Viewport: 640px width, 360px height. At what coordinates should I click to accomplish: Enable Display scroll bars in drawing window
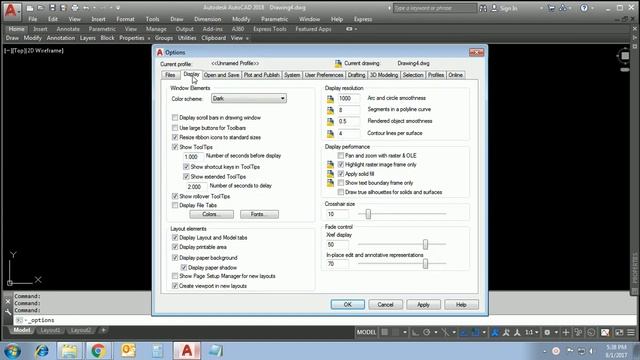click(x=175, y=118)
